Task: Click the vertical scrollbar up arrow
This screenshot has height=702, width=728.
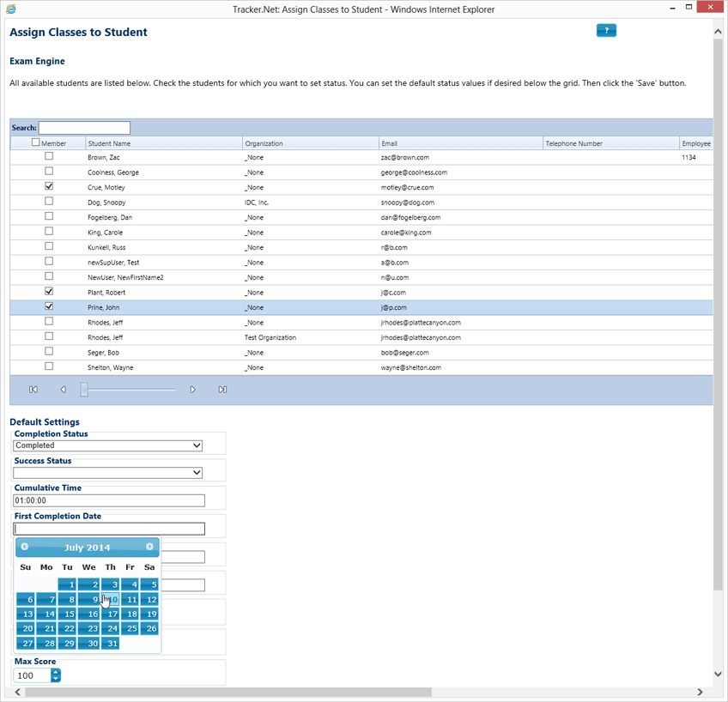Action: [718, 32]
